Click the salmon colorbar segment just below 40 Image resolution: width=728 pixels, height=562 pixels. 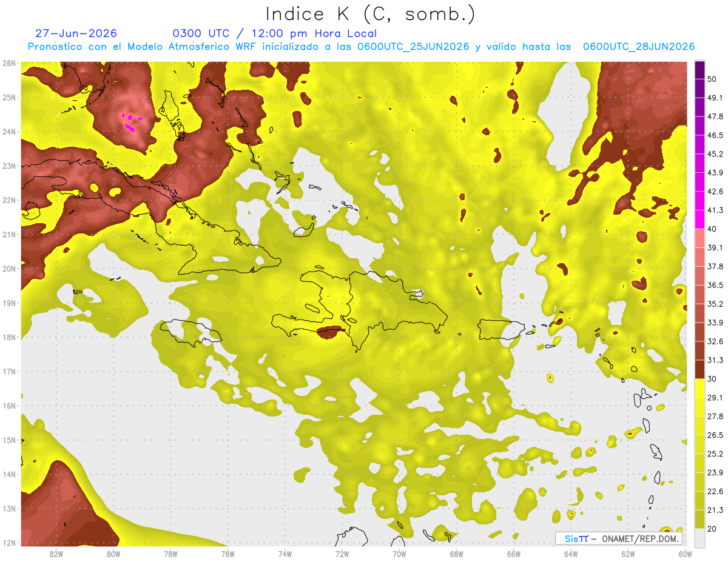click(700, 237)
